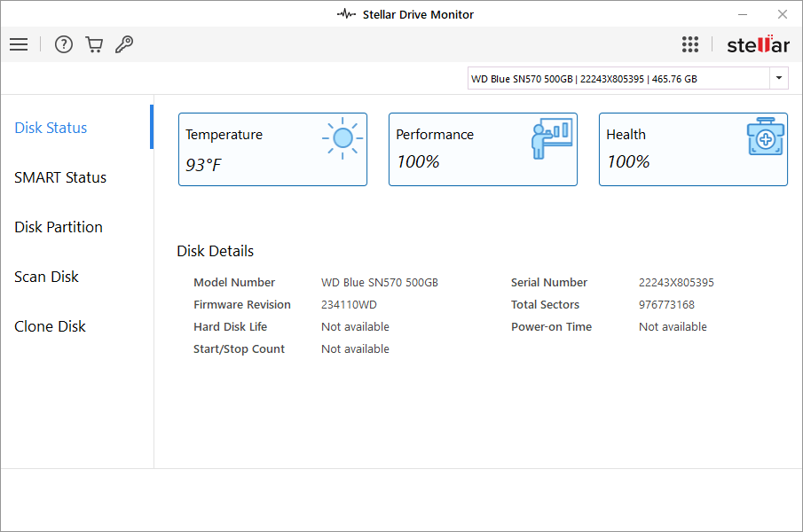Open the nine-dot apps grid icon
The height and width of the screenshot is (532, 803).
click(x=689, y=44)
